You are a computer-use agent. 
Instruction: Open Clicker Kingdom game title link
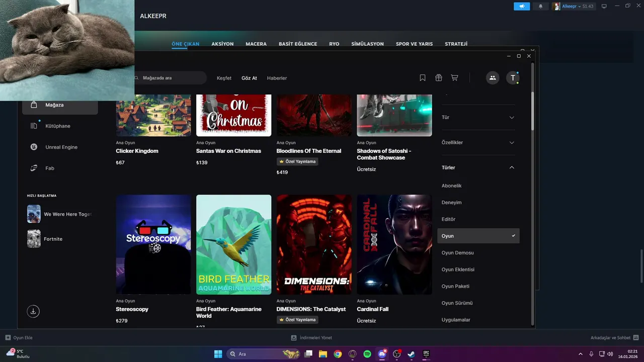click(137, 151)
